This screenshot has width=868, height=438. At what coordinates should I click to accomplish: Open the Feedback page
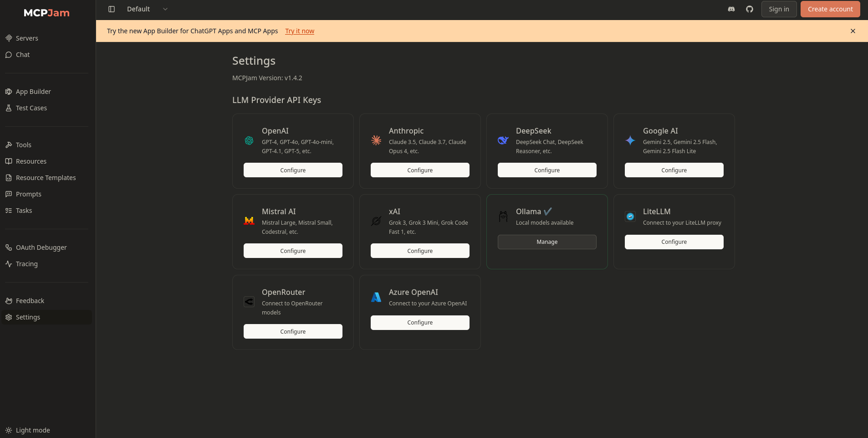coord(46,301)
